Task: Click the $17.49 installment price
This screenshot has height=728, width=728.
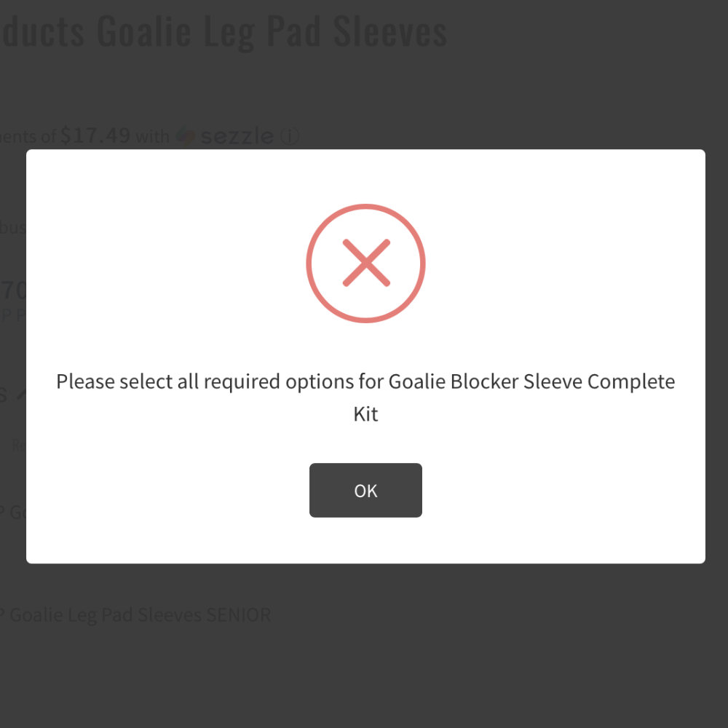Action: [95, 135]
